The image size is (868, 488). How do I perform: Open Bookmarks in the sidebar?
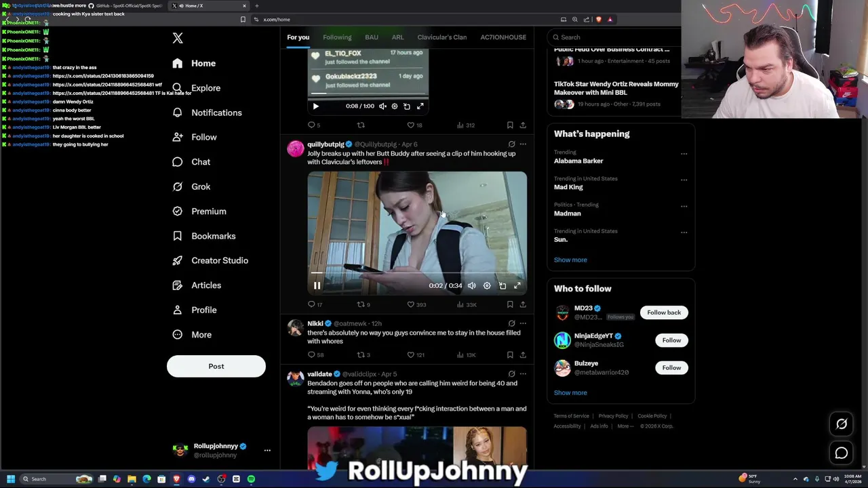coord(204,236)
